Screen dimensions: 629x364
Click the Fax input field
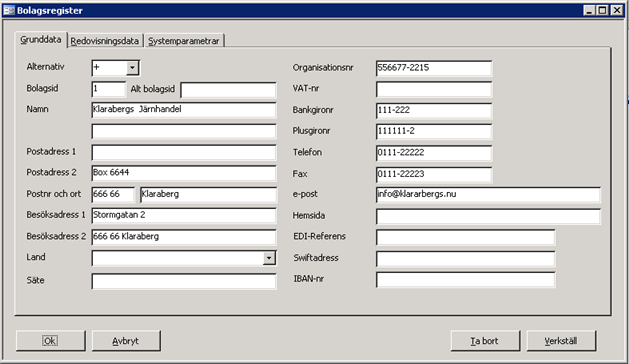[434, 175]
